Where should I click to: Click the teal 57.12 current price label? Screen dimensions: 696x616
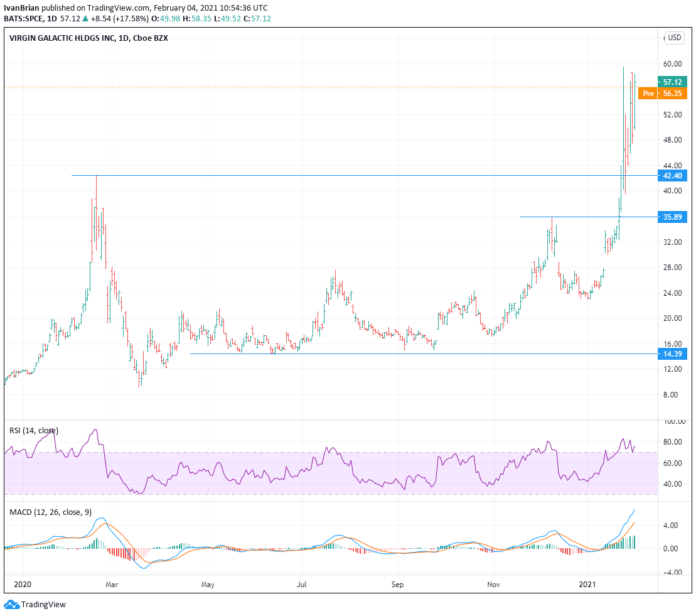click(x=673, y=82)
